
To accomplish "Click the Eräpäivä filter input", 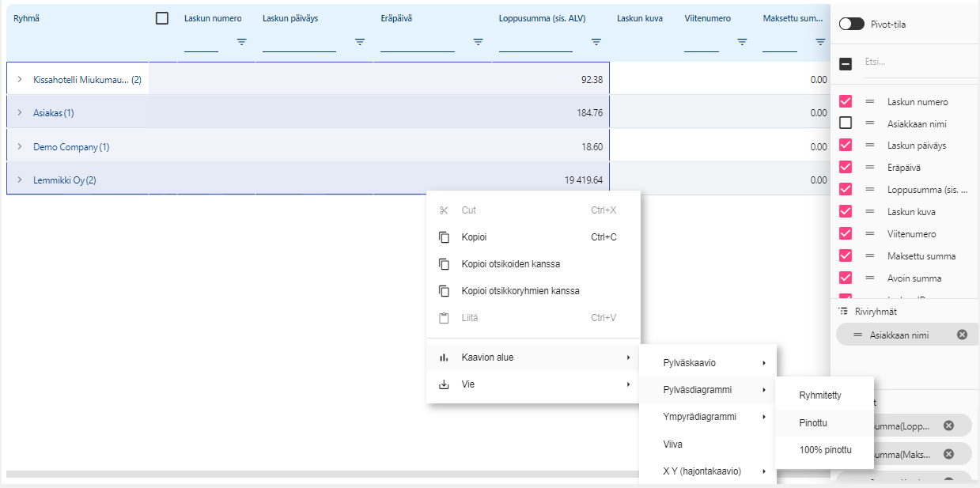I will 418,43.
